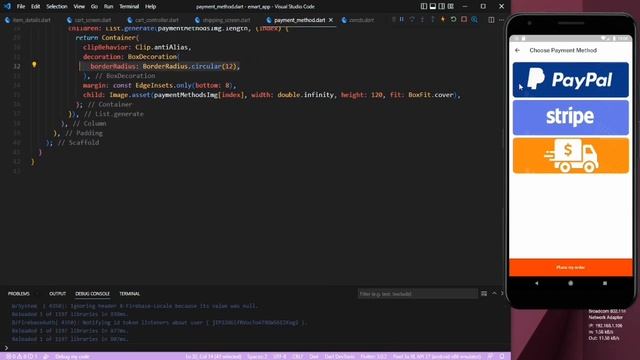The image size is (640, 360).
Task: Click debug toolbar drag handle
Action: tap(393, 20)
